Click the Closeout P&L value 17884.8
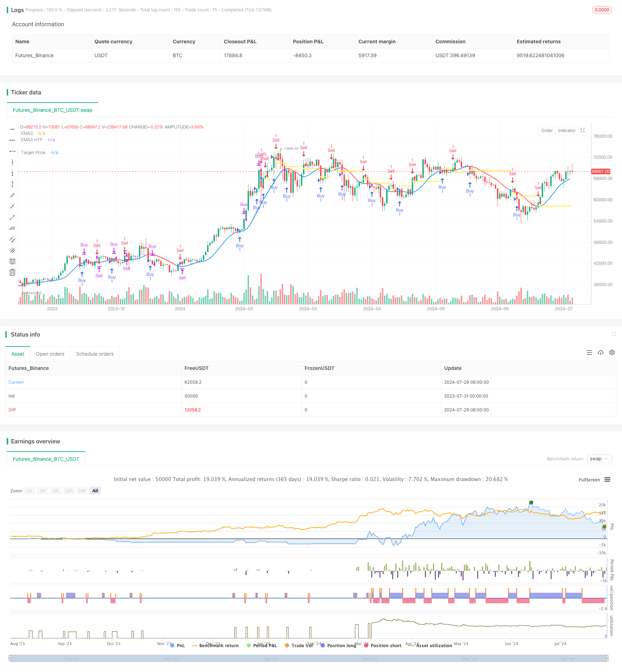 [x=233, y=55]
